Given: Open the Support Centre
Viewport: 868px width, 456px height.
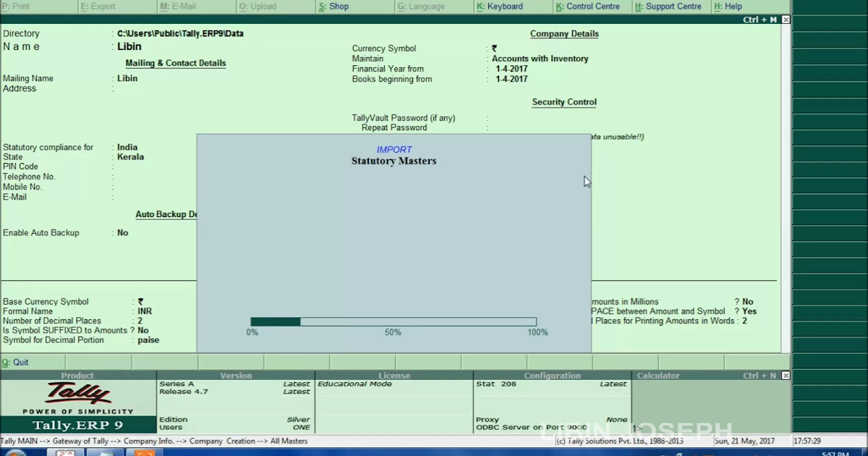Looking at the screenshot, I should [673, 6].
